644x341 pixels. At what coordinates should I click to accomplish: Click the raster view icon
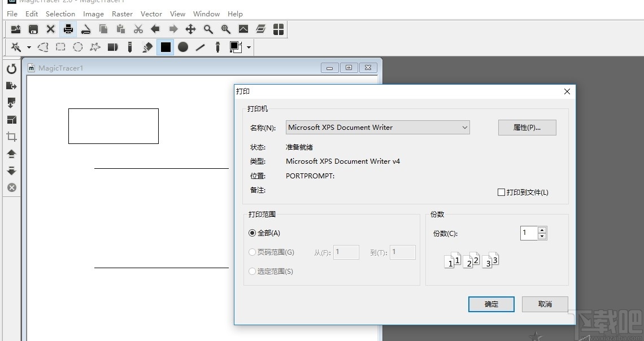[243, 29]
